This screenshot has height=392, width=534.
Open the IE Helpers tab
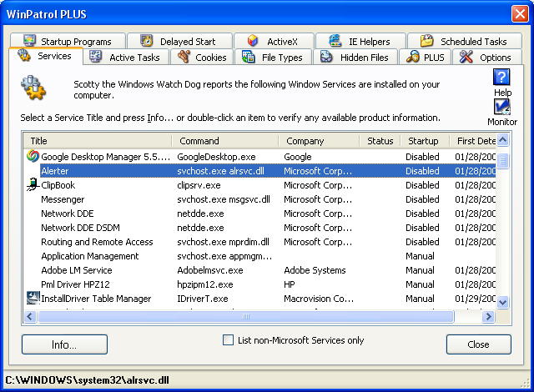(x=360, y=41)
